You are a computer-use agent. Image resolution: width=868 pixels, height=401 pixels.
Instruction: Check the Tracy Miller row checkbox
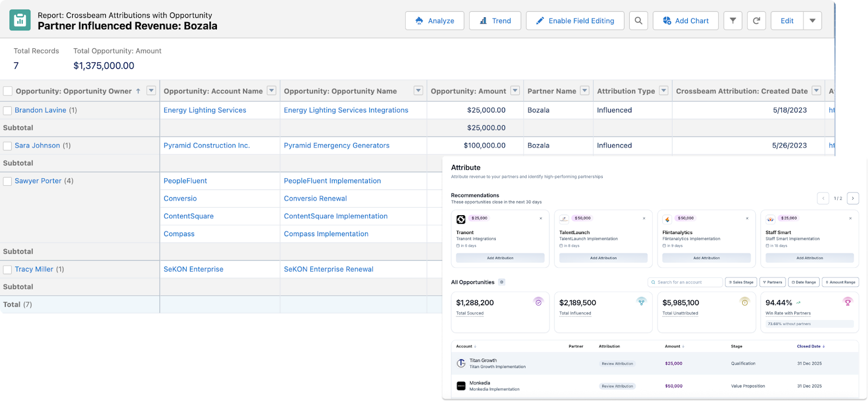[8, 269]
